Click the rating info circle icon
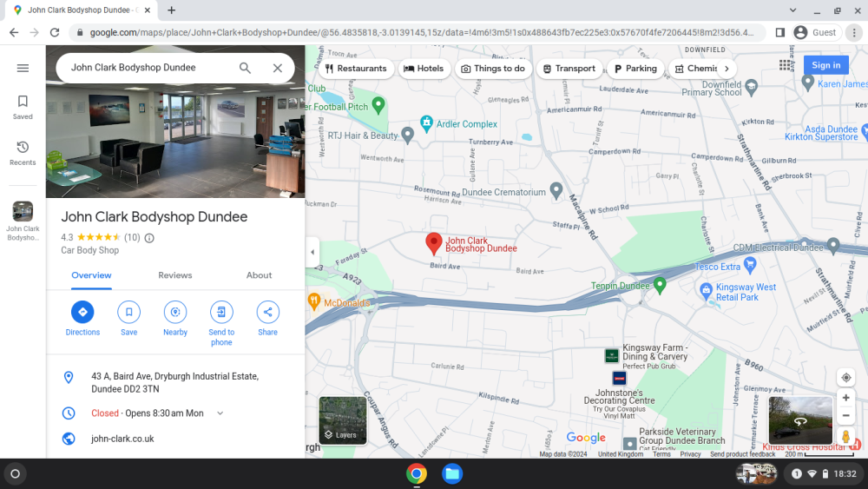This screenshot has width=868, height=489. [x=149, y=238]
